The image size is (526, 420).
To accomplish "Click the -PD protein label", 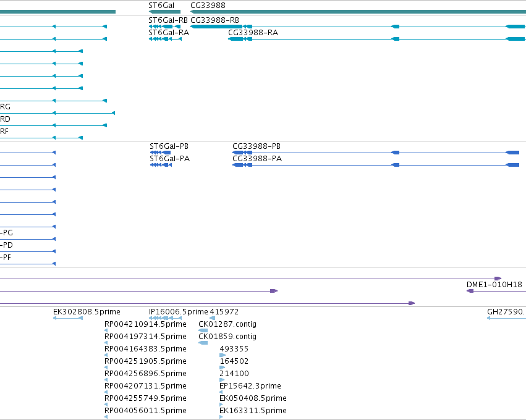I will (6, 245).
